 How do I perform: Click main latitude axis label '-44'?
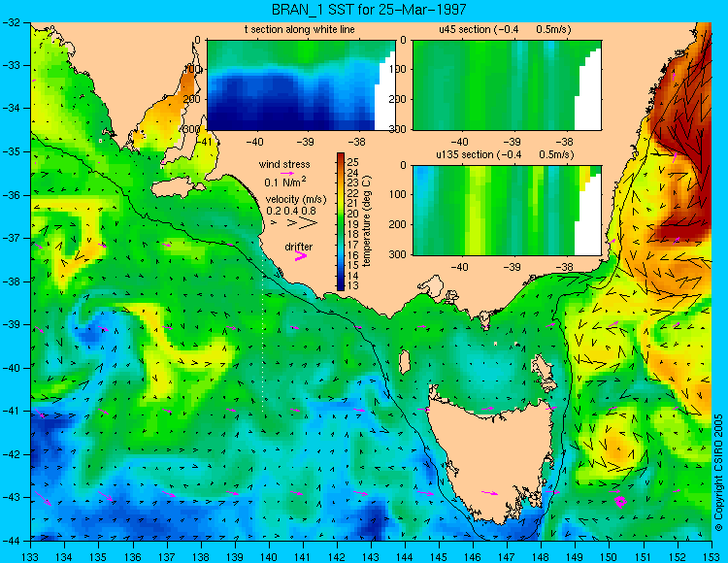coord(12,541)
